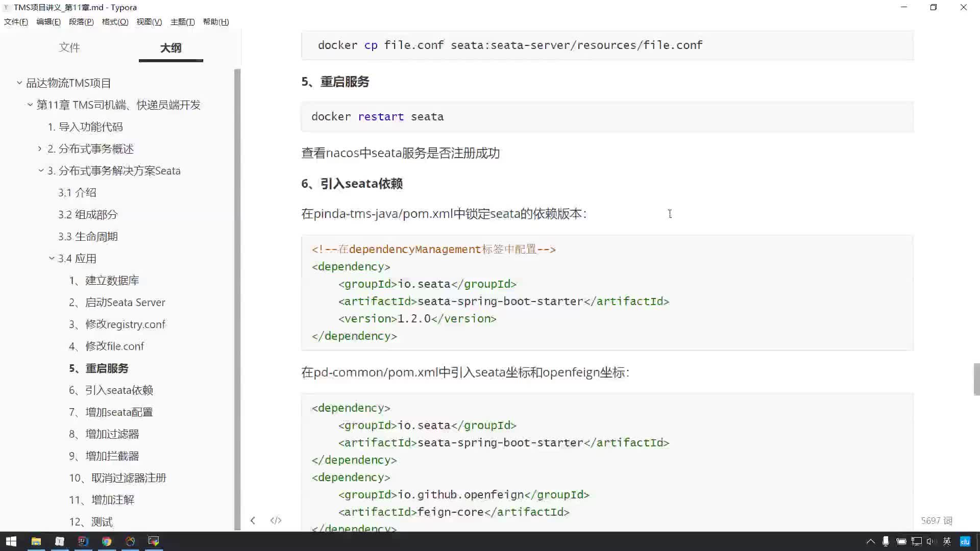The image size is (980, 551).
Task: Click the docker restart seata code line
Action: point(378,116)
